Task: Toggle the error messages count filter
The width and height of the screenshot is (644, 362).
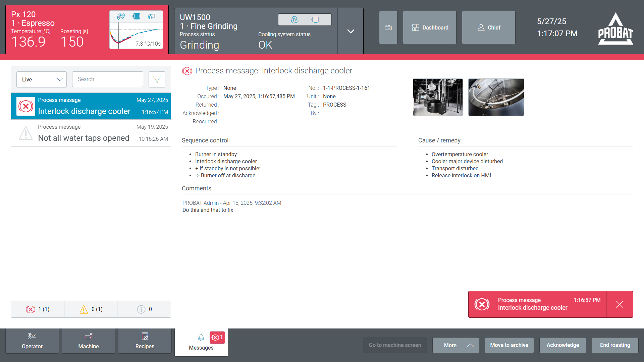Action: pyautogui.click(x=38, y=309)
